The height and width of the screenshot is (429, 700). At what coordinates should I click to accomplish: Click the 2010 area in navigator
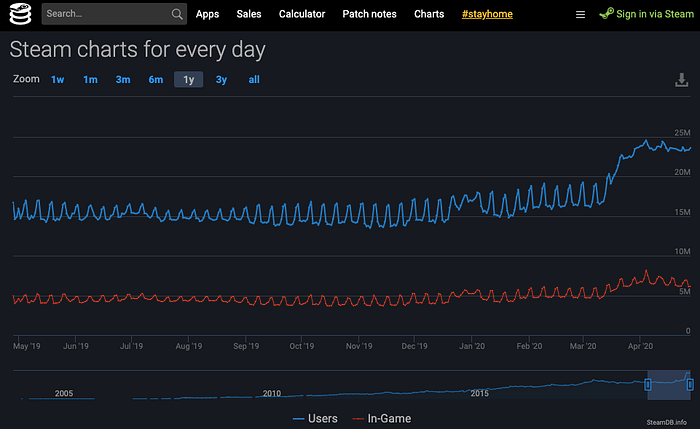[x=271, y=393]
